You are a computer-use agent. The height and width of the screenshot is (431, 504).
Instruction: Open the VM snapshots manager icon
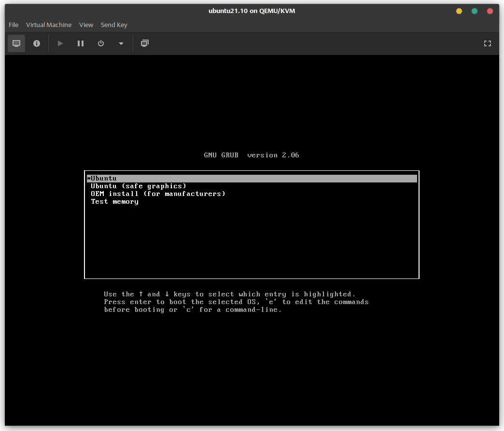click(145, 43)
